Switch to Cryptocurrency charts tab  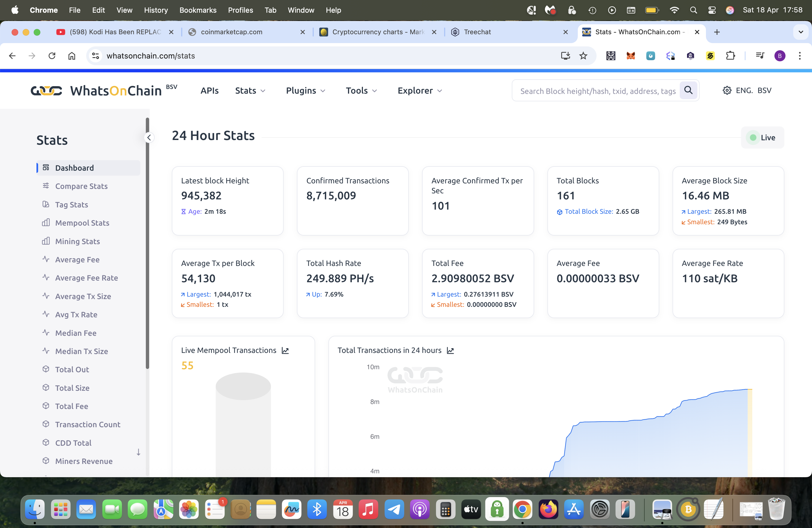[x=378, y=32]
